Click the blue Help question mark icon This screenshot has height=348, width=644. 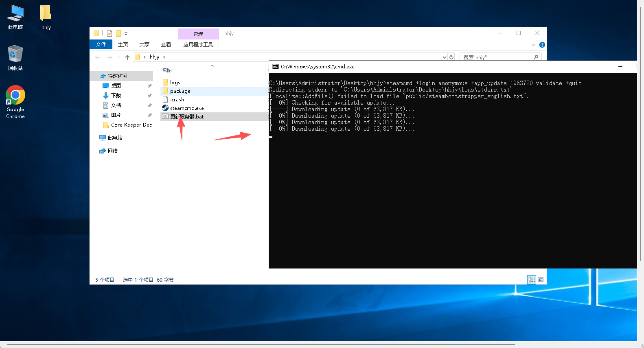click(x=542, y=45)
